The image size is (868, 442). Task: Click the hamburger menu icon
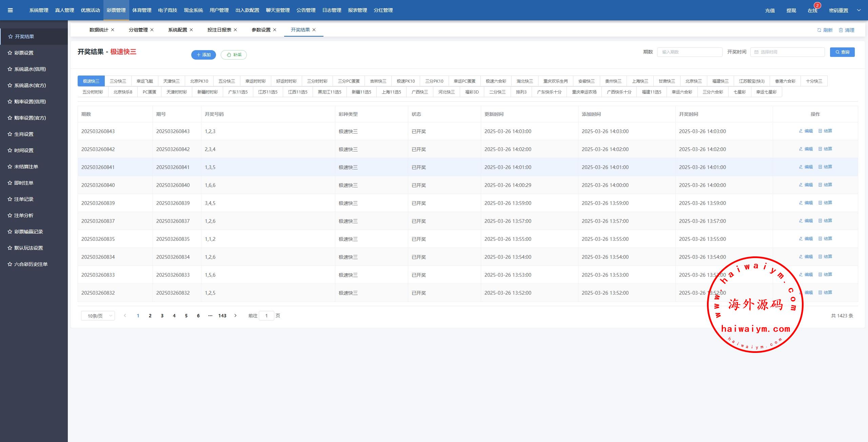coord(10,10)
